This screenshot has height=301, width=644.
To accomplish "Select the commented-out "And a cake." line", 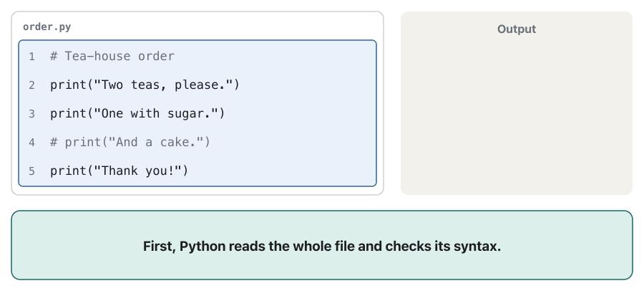I will coord(130,143).
